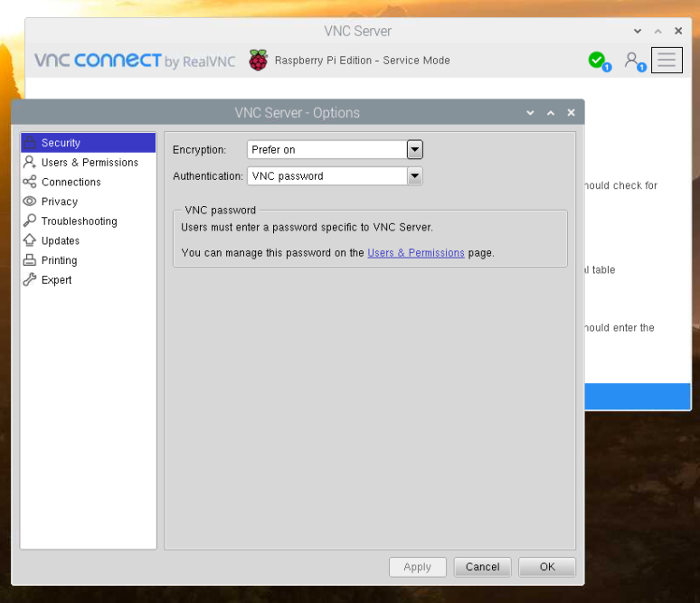Viewport: 700px width, 603px height.
Task: Click 'Raspberry Pi Edition - Service Mode' text
Action: pyautogui.click(x=363, y=61)
